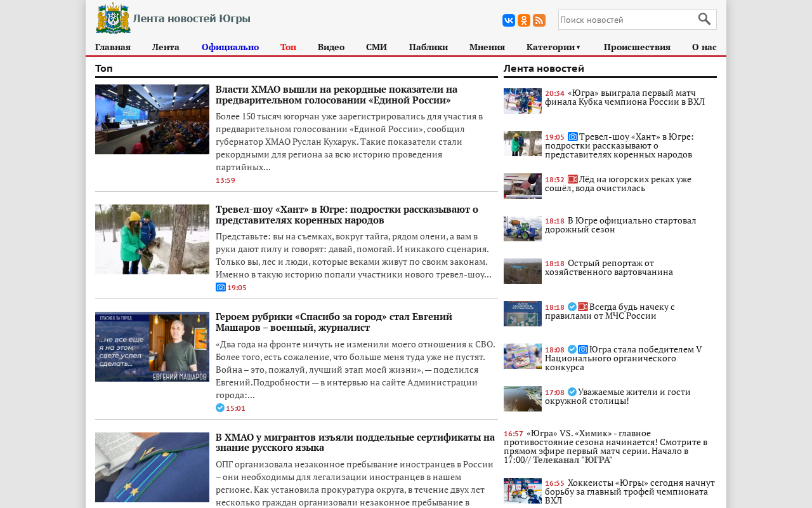Viewport: 812px width, 508px height.
Task: Click the video icon beside 18:32 news
Action: (573, 179)
